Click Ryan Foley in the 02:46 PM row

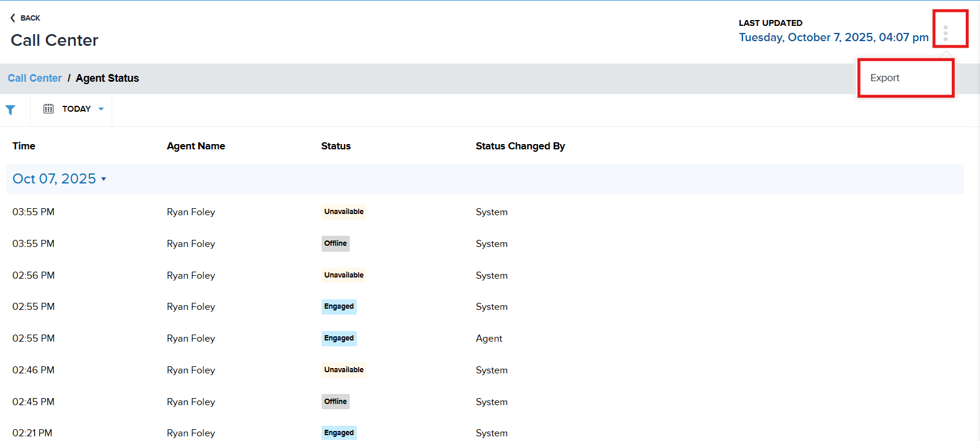tap(190, 370)
